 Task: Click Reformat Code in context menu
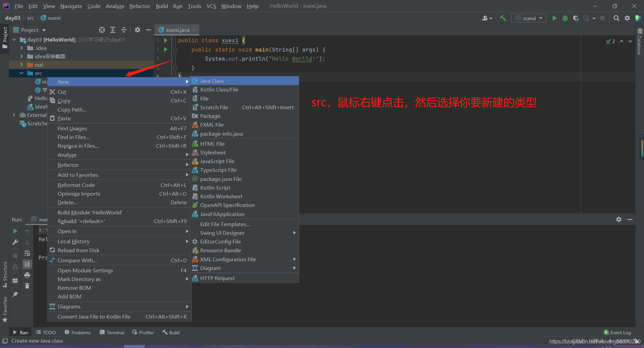119,185
